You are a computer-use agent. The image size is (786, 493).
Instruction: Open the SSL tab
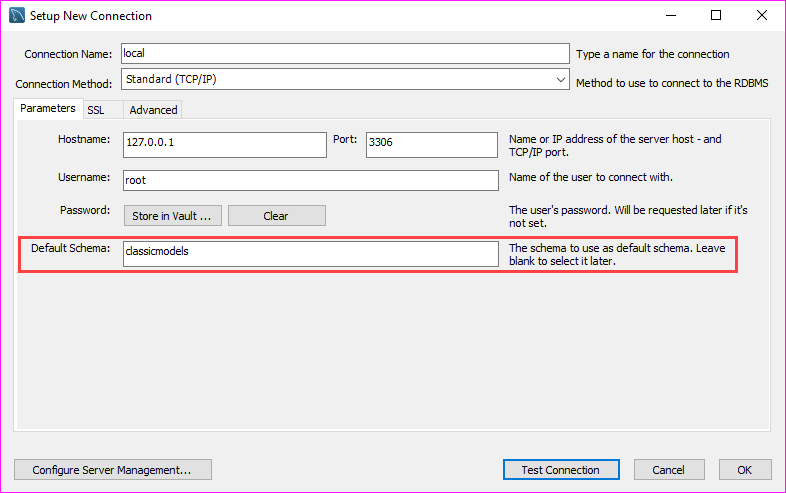(x=96, y=110)
